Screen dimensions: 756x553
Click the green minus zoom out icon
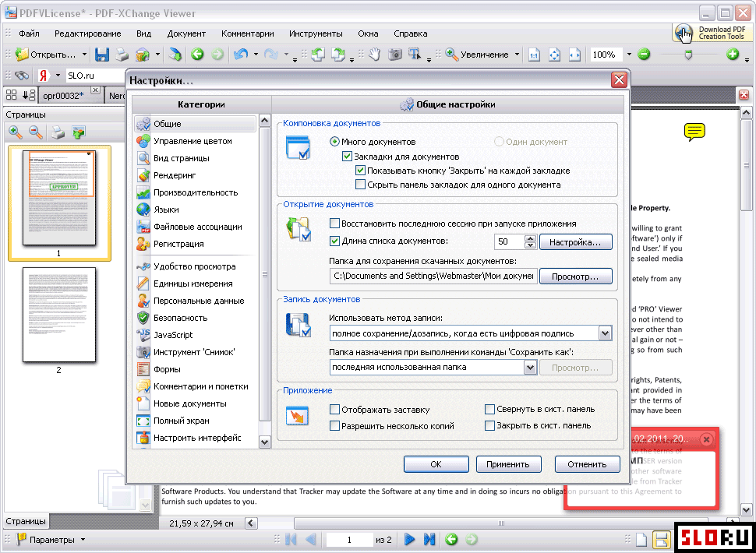click(644, 55)
